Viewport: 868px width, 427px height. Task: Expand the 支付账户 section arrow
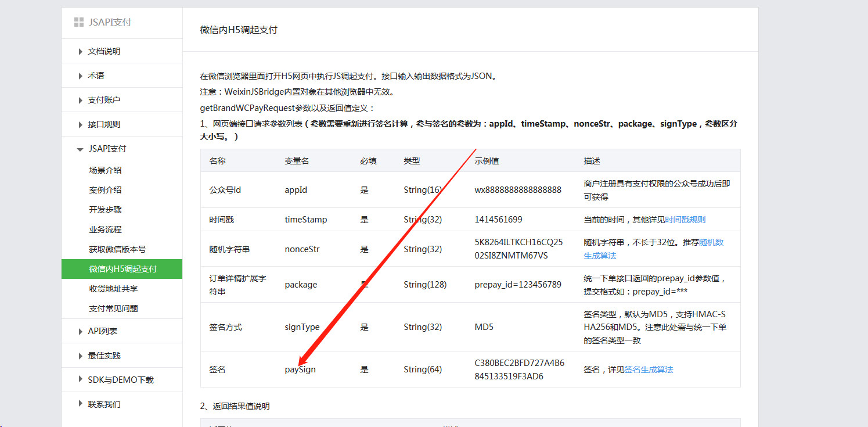tap(80, 101)
